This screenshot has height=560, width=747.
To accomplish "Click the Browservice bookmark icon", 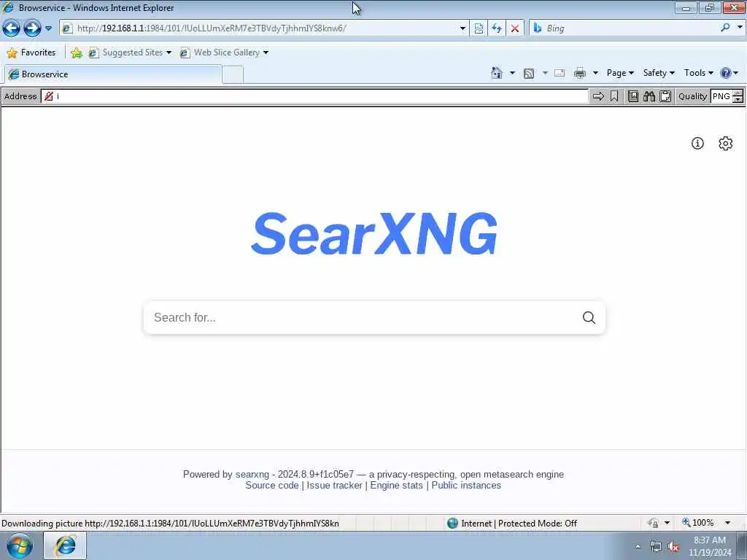I will 614,96.
